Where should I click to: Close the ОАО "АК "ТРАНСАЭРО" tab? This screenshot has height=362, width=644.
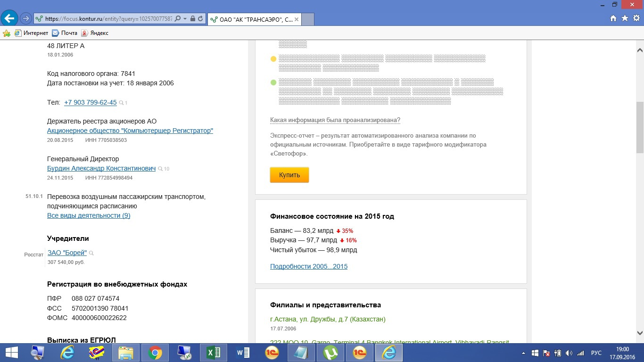coord(296,19)
